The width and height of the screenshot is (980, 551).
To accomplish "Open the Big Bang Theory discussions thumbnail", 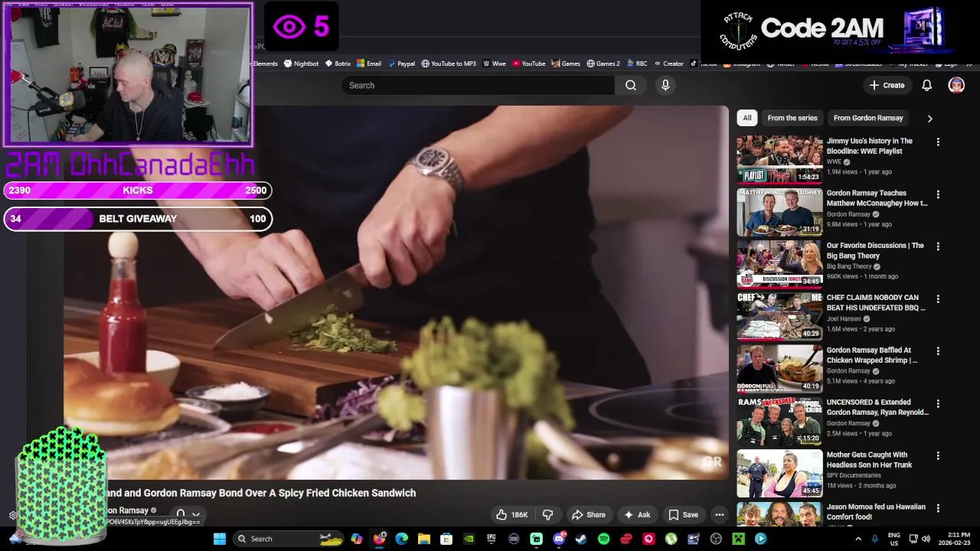I will [x=779, y=264].
